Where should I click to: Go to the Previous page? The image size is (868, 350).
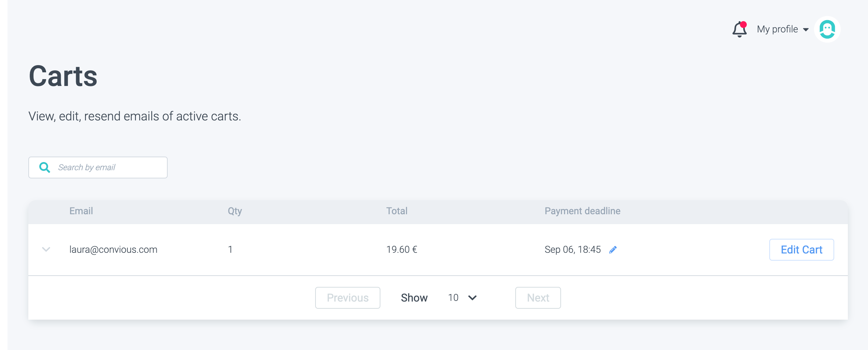coord(347,298)
